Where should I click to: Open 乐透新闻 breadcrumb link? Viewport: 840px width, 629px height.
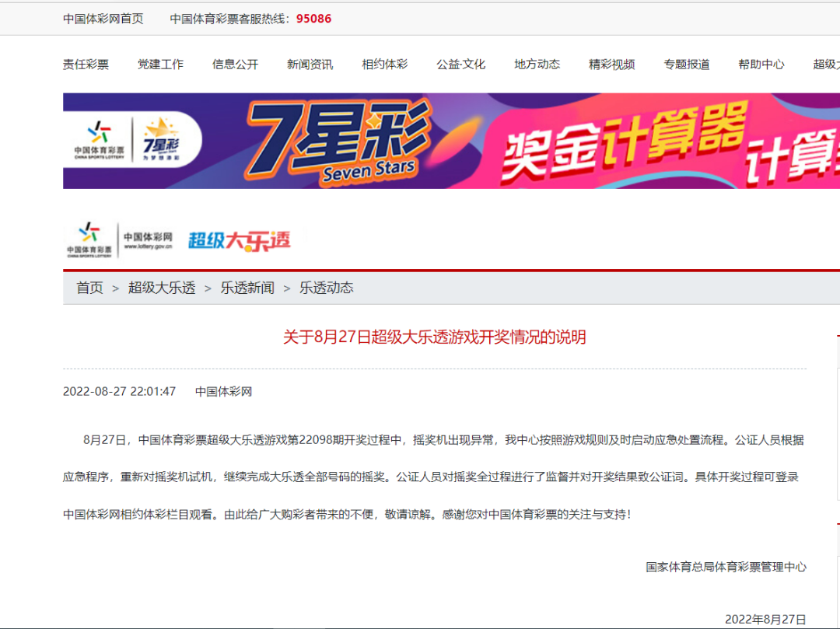247,288
